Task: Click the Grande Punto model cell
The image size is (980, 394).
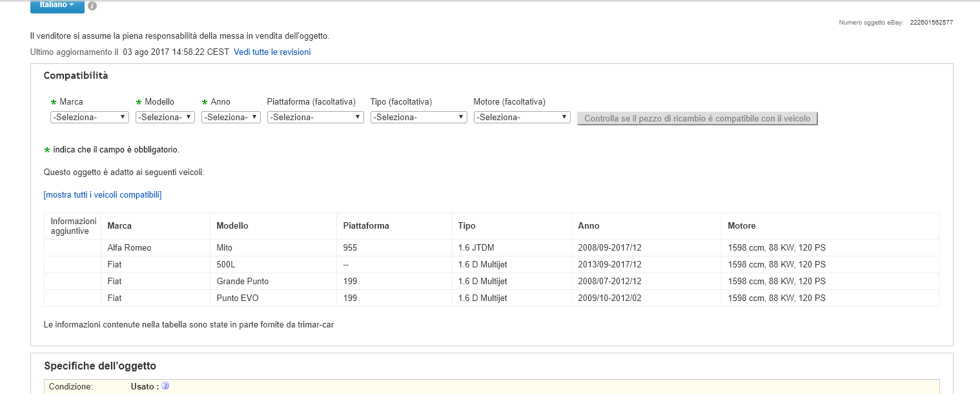Action: tap(243, 282)
